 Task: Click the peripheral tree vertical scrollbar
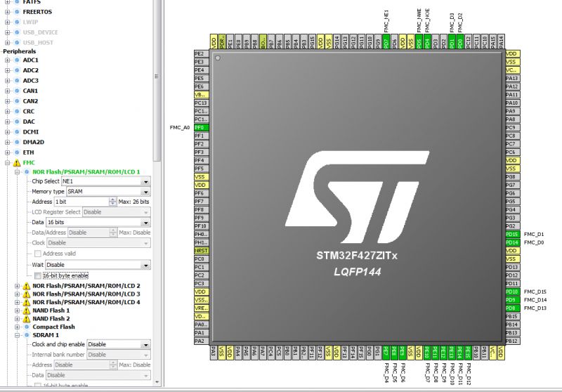point(157,82)
